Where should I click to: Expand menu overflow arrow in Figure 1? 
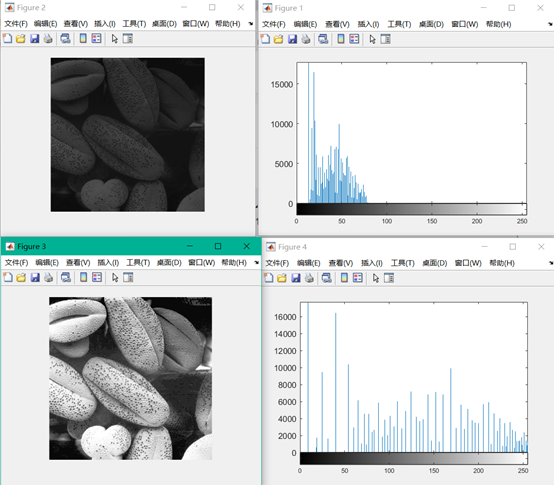[x=550, y=24]
